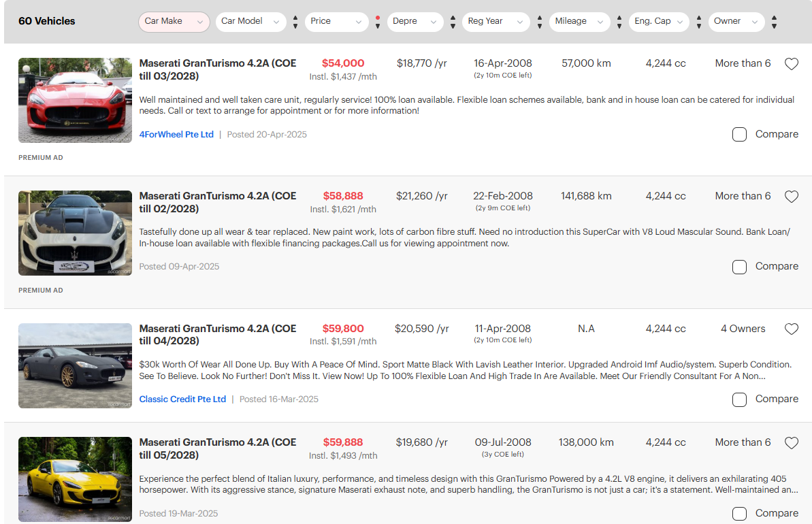
Task: Open the Car Make dropdown
Action: point(174,22)
